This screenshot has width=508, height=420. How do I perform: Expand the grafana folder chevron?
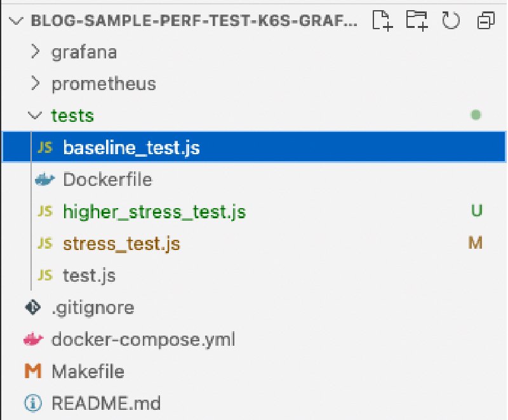pyautogui.click(x=35, y=52)
